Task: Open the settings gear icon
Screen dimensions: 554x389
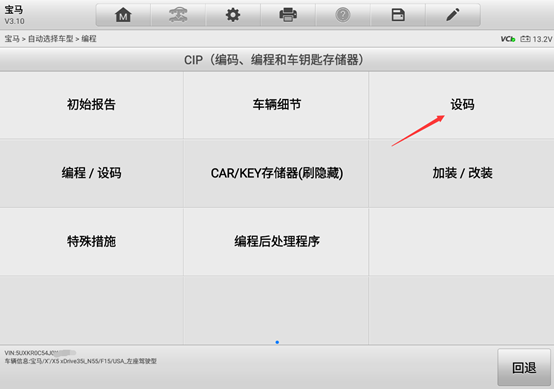Action: pyautogui.click(x=233, y=15)
